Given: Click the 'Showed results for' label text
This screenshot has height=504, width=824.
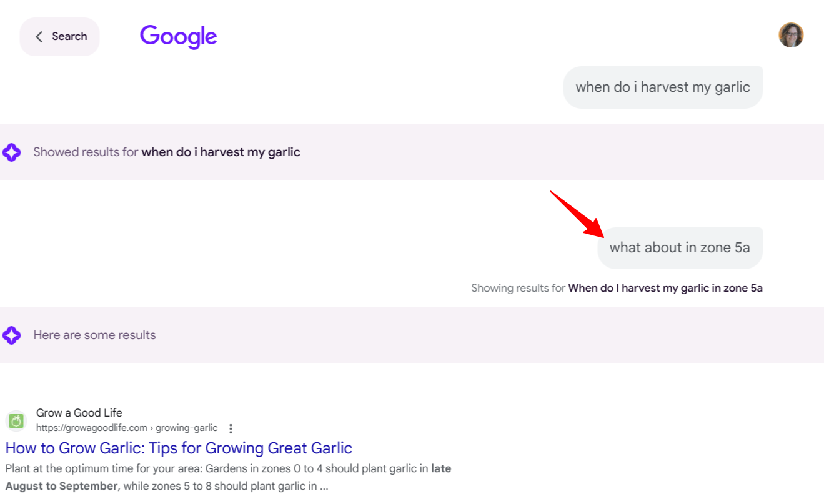Looking at the screenshot, I should click(86, 152).
